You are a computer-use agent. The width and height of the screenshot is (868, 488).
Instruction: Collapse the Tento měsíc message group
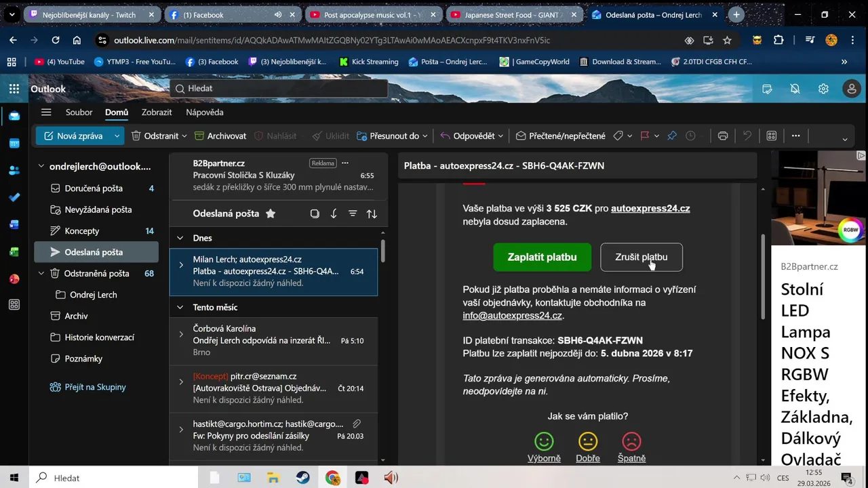[x=180, y=307]
